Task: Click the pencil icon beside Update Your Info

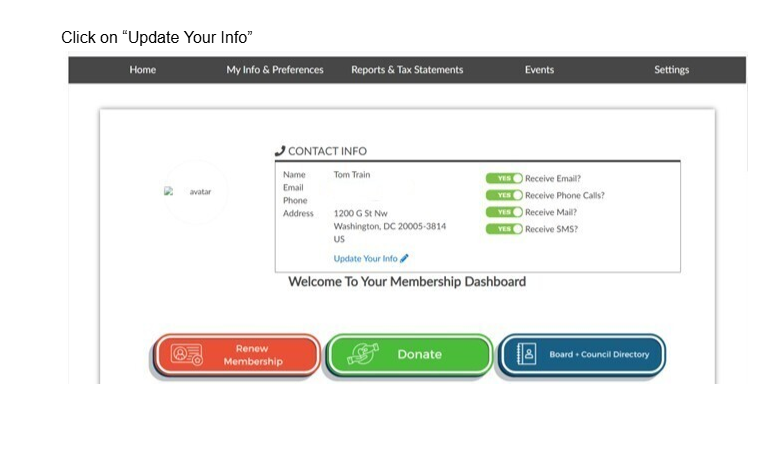Action: point(404,259)
